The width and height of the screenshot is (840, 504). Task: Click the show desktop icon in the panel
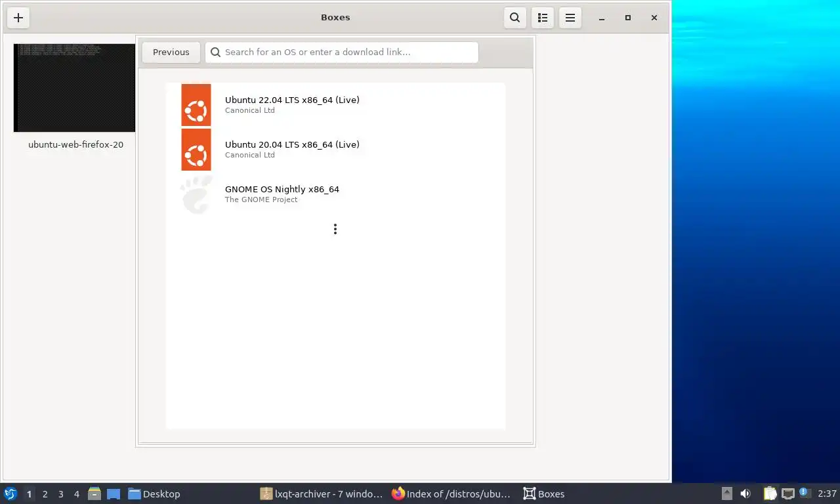114,494
